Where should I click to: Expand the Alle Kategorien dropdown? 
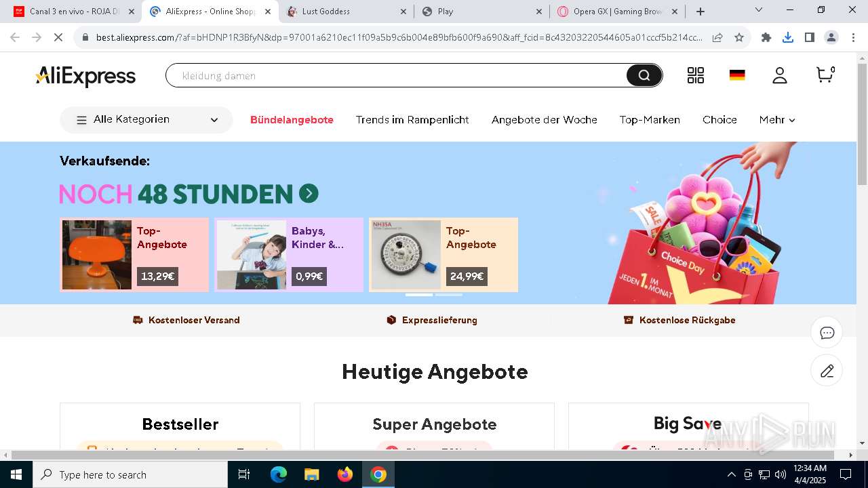(x=146, y=120)
